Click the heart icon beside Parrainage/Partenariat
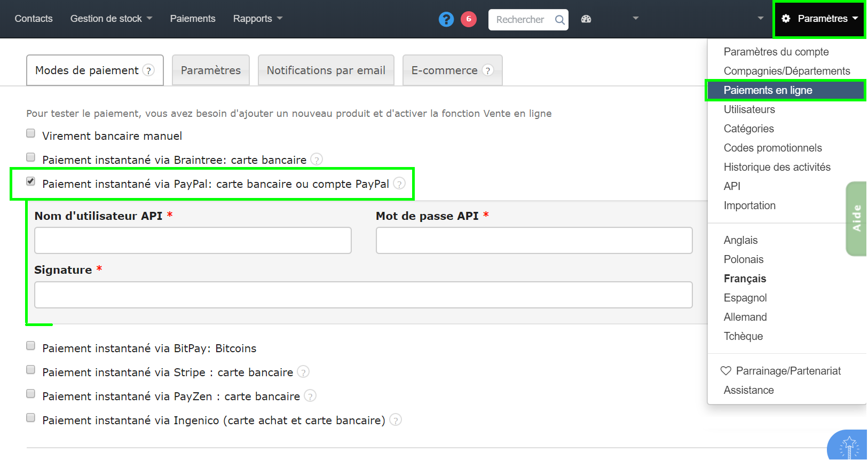This screenshot has height=460, width=868. tap(726, 371)
